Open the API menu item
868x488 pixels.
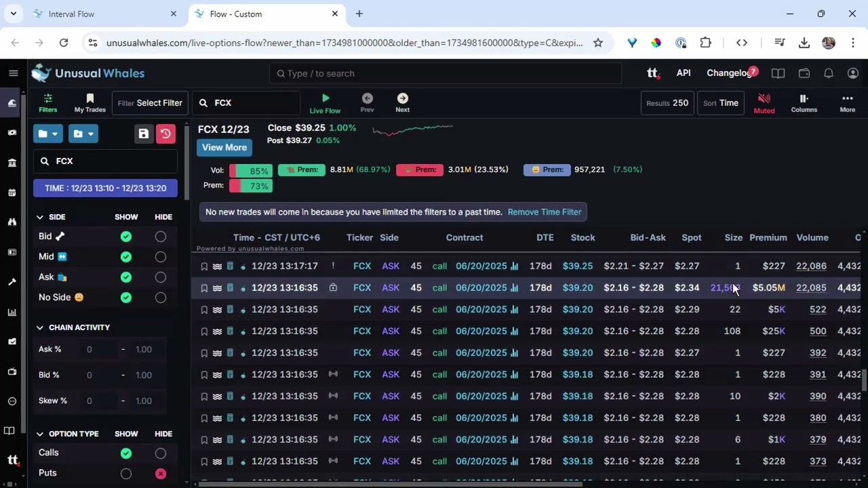point(684,73)
